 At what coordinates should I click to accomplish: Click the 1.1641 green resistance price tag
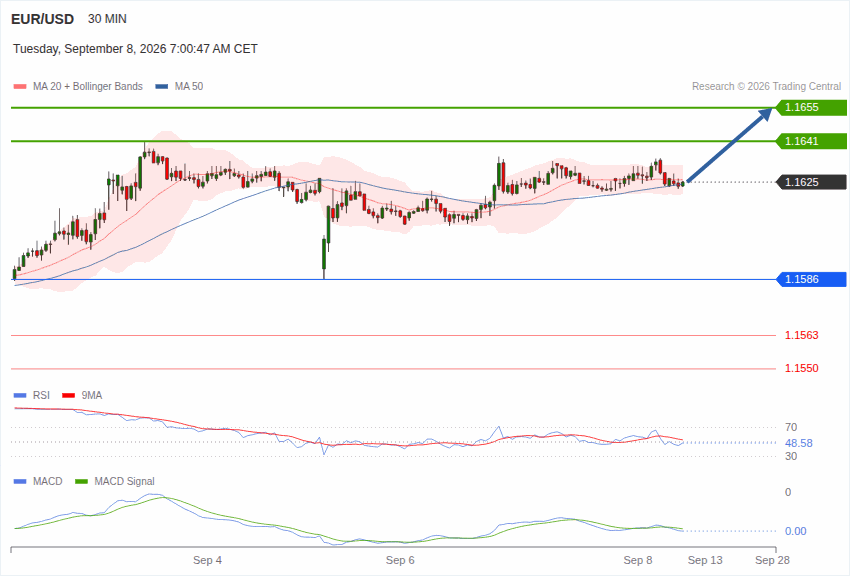coord(812,141)
